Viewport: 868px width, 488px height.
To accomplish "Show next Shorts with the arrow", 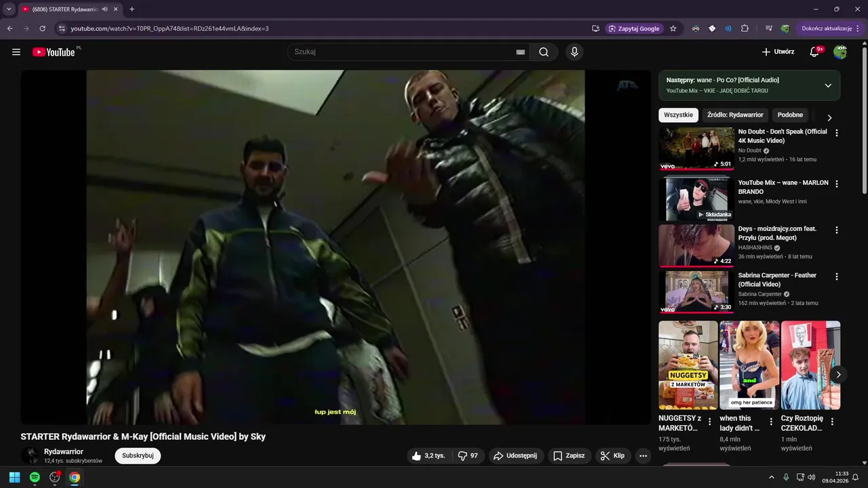I will [838, 374].
